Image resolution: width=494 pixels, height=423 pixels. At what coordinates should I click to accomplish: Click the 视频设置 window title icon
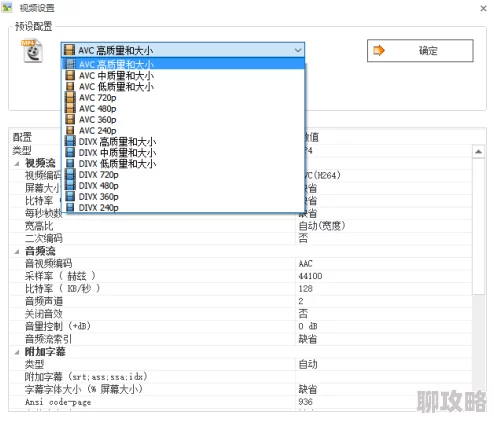click(x=7, y=7)
